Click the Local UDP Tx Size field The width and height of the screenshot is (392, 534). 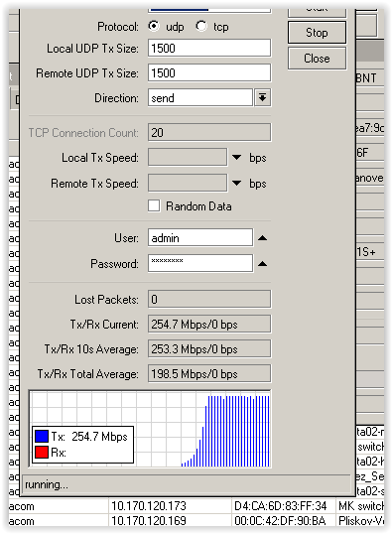click(x=209, y=48)
